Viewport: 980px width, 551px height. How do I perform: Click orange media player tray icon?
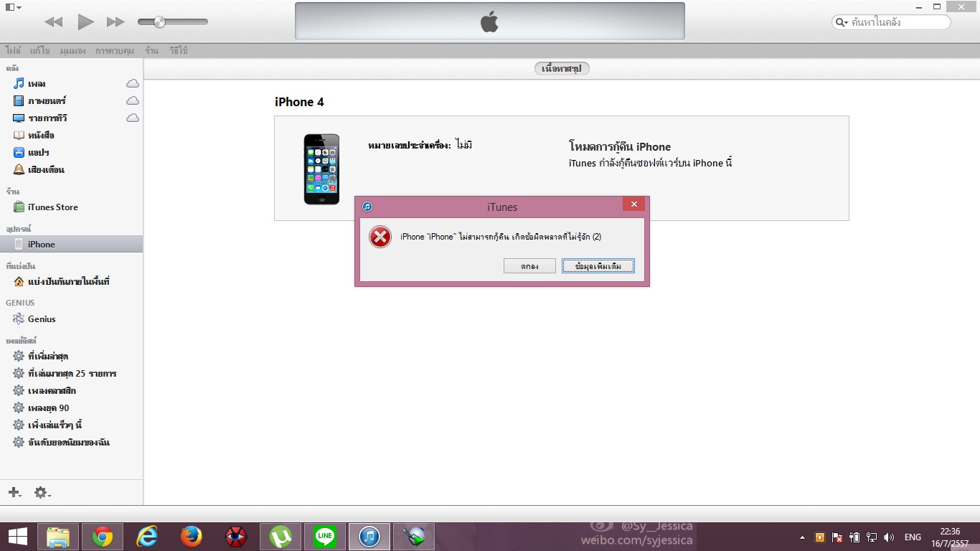tap(820, 537)
